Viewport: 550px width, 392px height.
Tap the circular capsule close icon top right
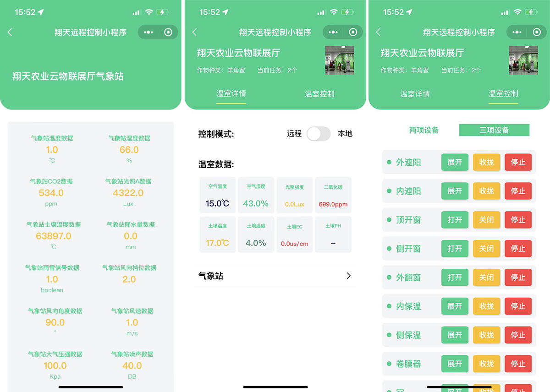(536, 32)
